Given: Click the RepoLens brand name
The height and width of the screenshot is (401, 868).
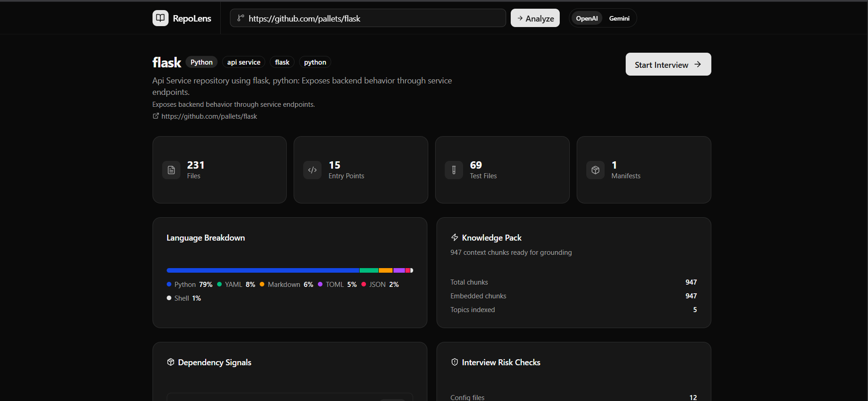Looking at the screenshot, I should (x=192, y=18).
